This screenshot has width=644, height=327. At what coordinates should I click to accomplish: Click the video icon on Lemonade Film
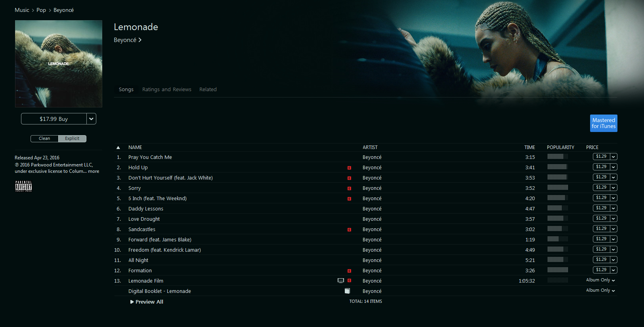coord(340,281)
